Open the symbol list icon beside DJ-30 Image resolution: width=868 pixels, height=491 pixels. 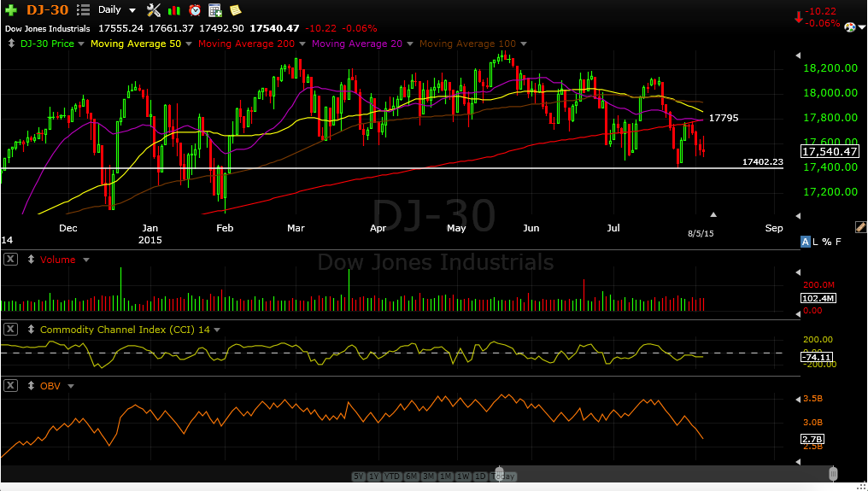[83, 10]
